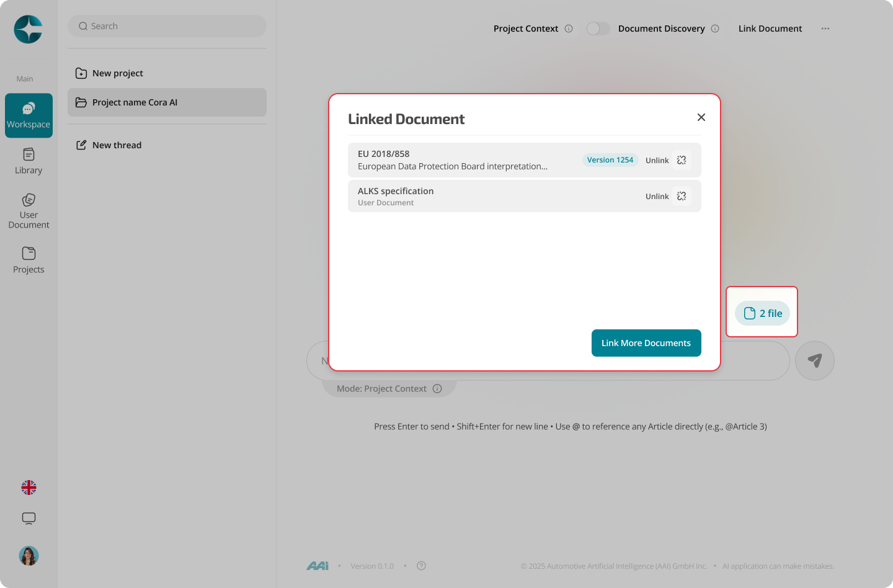
Task: Click the Mode: Project Context info icon
Action: [437, 388]
